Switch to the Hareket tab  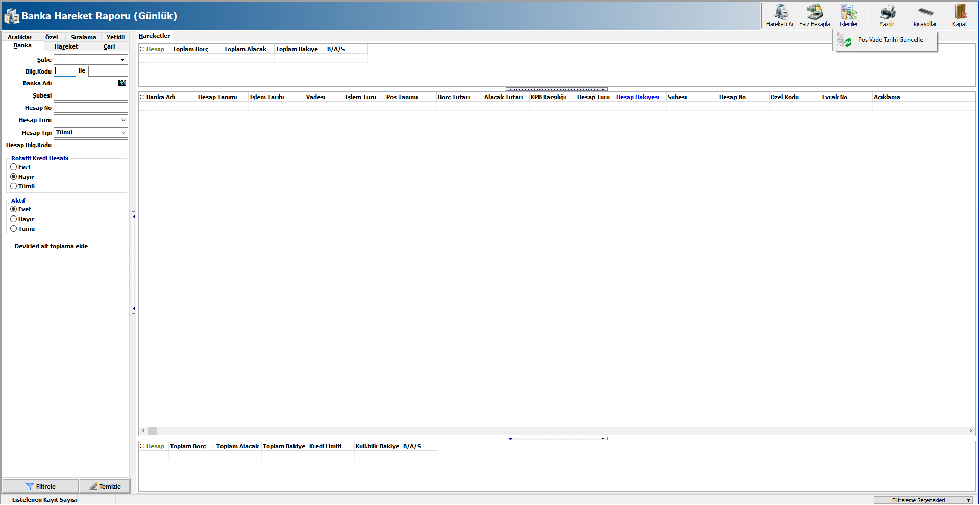[66, 46]
